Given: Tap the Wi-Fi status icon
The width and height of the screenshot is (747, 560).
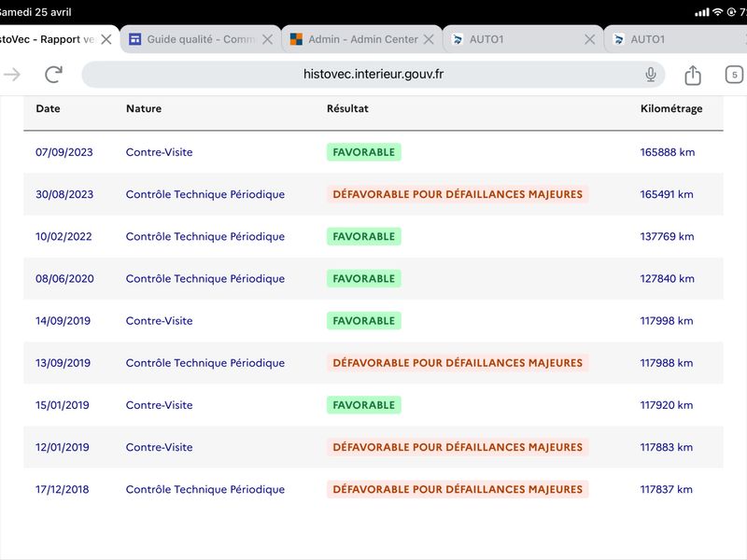Looking at the screenshot, I should coord(717,12).
